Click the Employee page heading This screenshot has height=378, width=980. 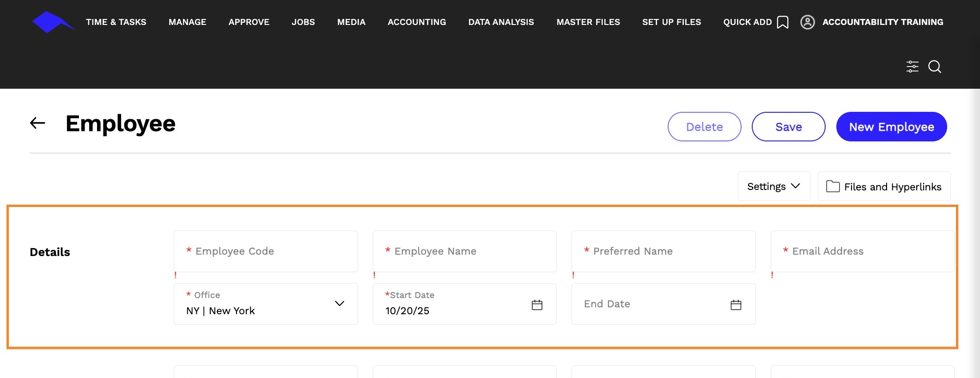pos(121,123)
